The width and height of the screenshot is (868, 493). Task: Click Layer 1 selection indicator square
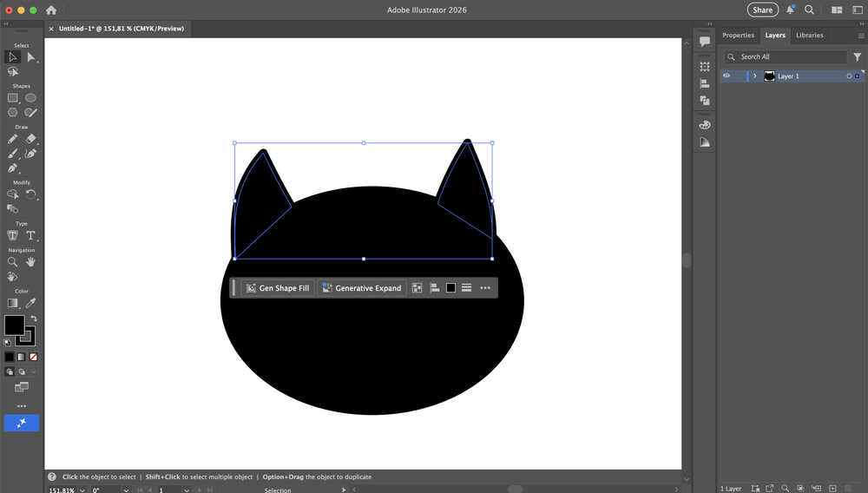858,76
